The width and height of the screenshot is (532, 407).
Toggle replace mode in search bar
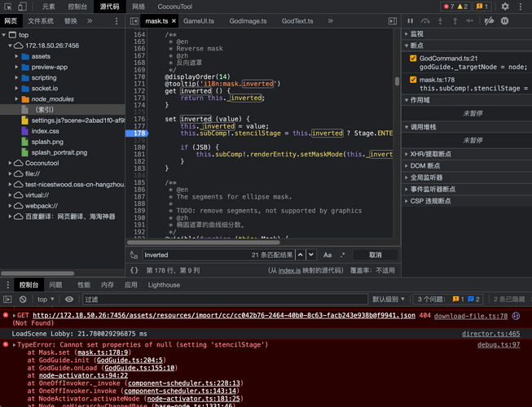click(x=134, y=255)
